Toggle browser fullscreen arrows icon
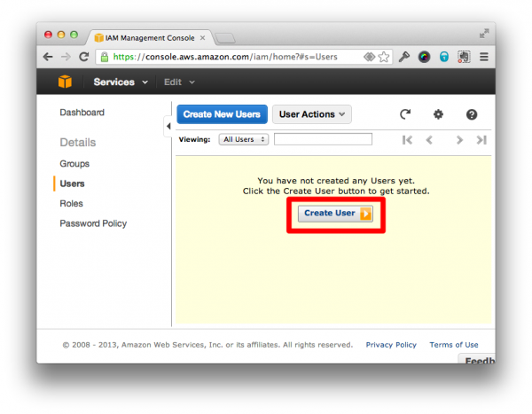 484,34
